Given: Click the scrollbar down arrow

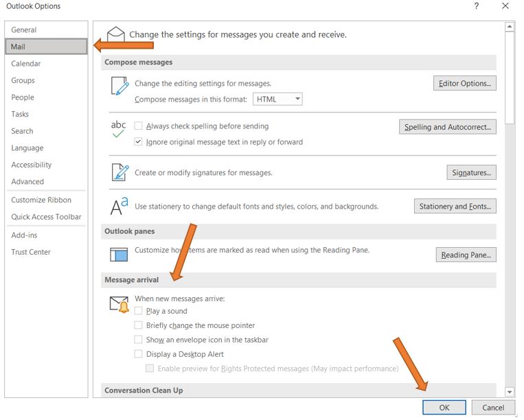Looking at the screenshot, I should click(510, 392).
